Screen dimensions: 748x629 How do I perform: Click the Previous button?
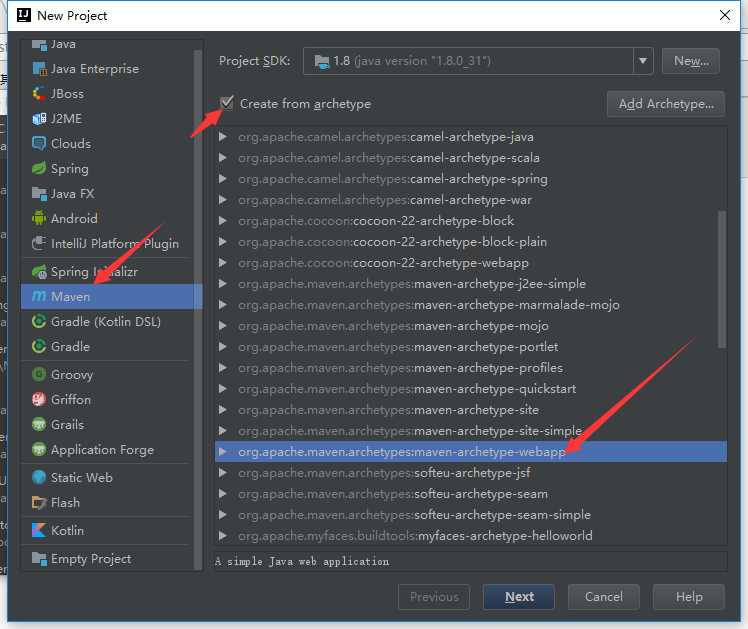(434, 597)
